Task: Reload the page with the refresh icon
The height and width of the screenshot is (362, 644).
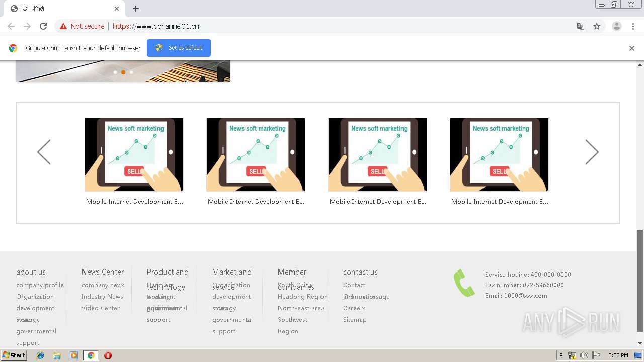Action: 43,26
